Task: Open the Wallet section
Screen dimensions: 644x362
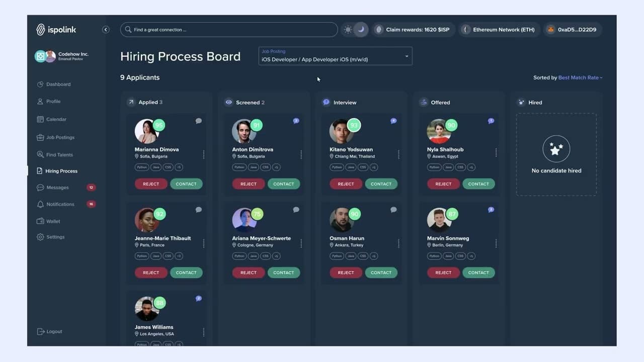Action: [52, 221]
